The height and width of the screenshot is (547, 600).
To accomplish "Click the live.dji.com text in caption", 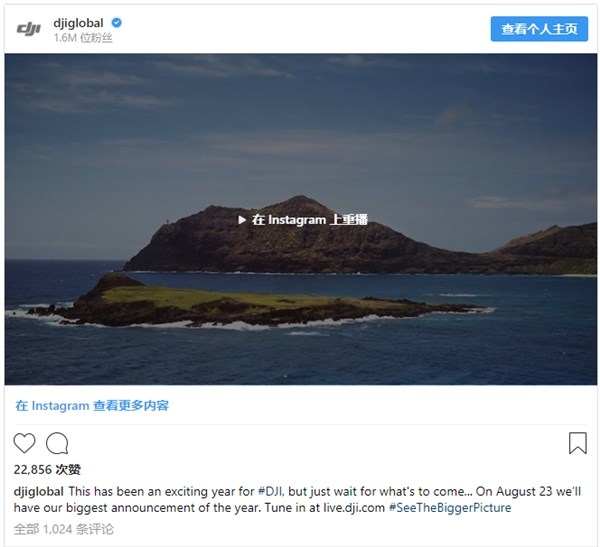I will pyautogui.click(x=354, y=508).
